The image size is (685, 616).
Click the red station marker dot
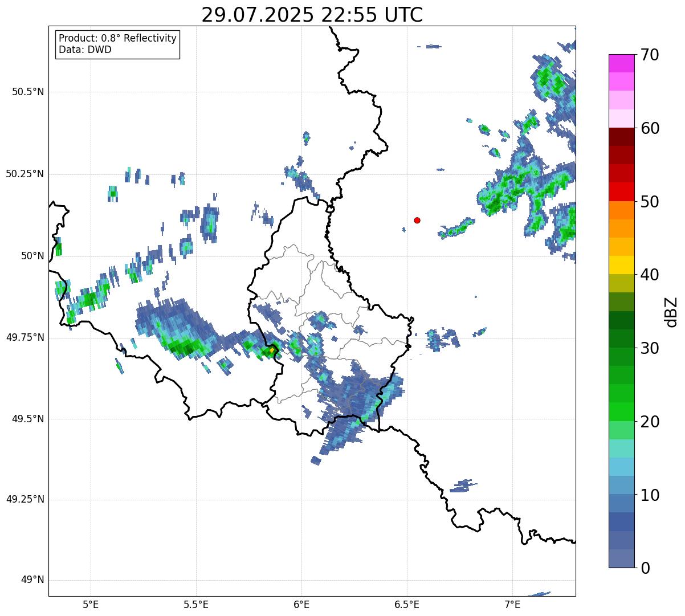[x=417, y=220]
